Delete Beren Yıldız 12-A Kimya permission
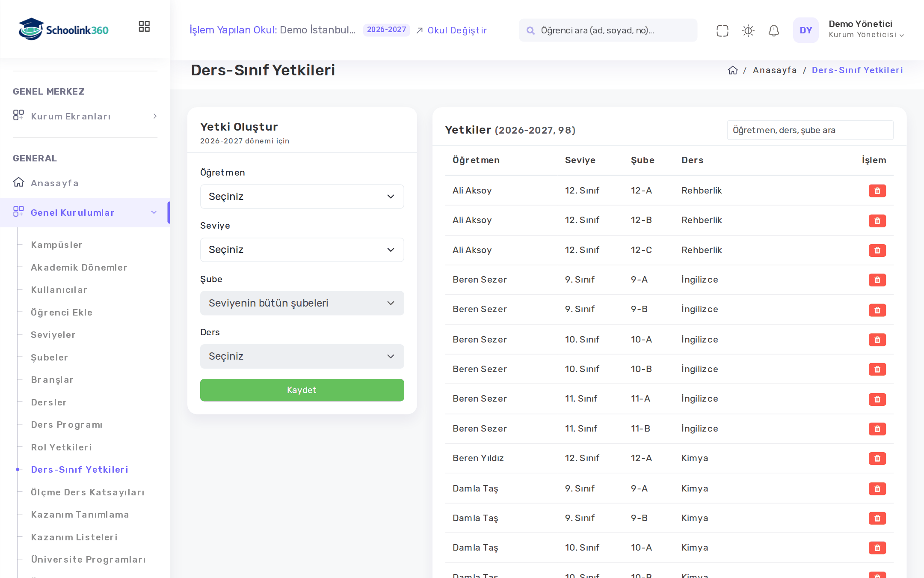Screen dimensions: 924x578 (x=877, y=458)
